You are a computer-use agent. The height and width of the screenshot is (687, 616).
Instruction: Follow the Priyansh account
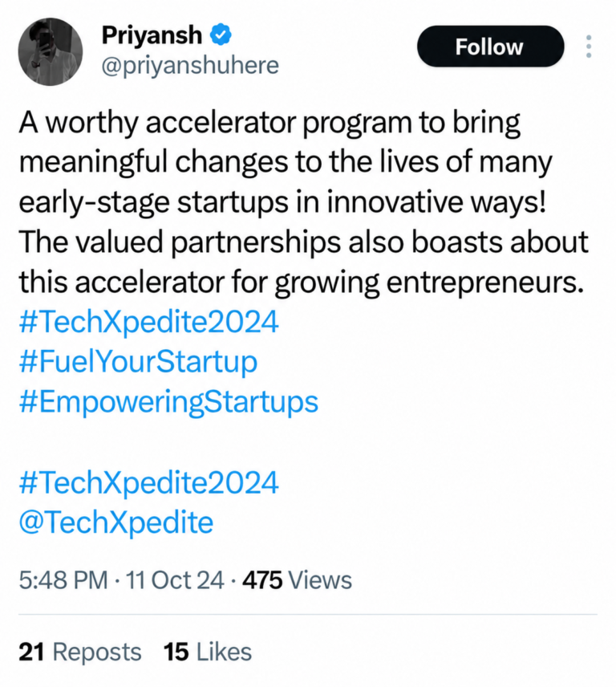pos(490,47)
